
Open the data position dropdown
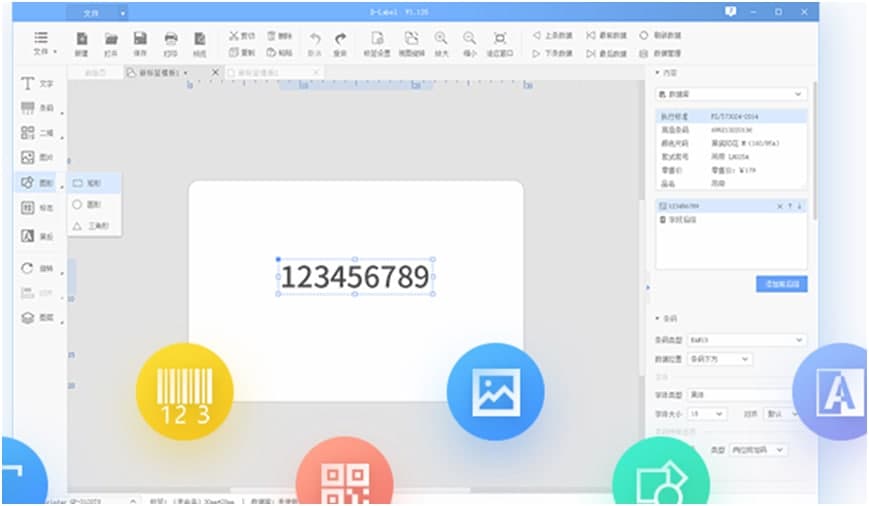[720, 359]
